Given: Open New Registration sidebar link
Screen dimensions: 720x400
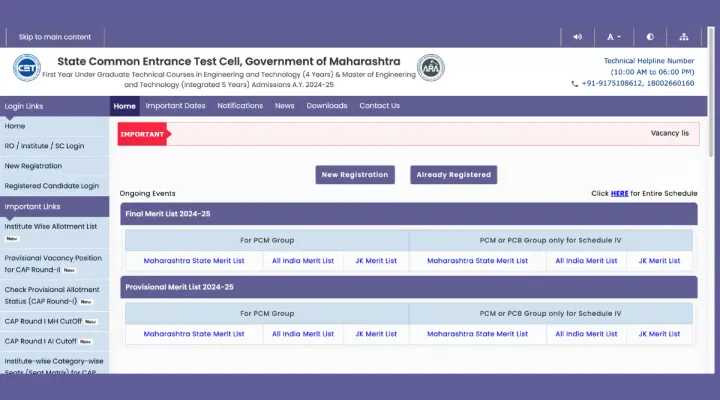Looking at the screenshot, I should click(x=33, y=166).
